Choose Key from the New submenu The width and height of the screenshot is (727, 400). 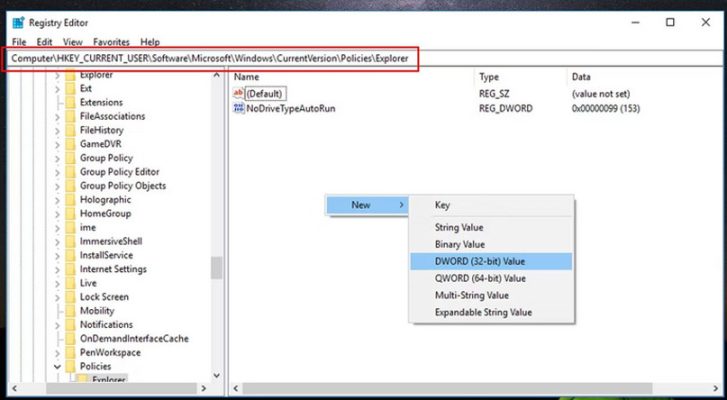(x=491, y=205)
